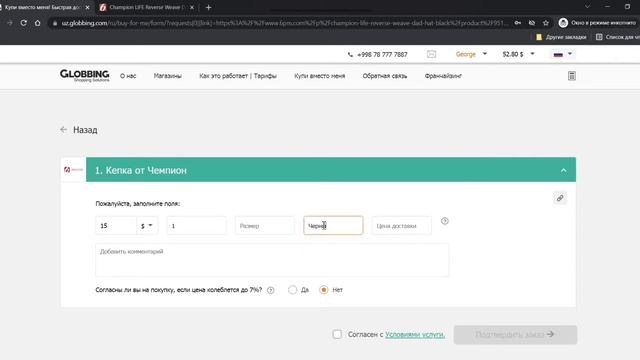
Task: Click the Назад link text
Action: pos(85,130)
